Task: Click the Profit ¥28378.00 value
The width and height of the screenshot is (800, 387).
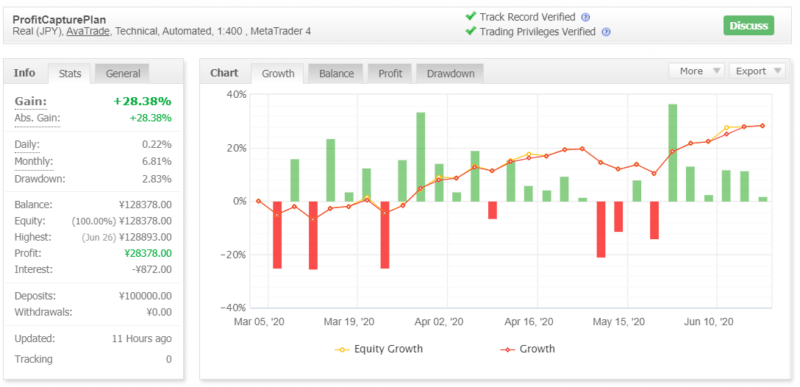Action: [x=147, y=253]
